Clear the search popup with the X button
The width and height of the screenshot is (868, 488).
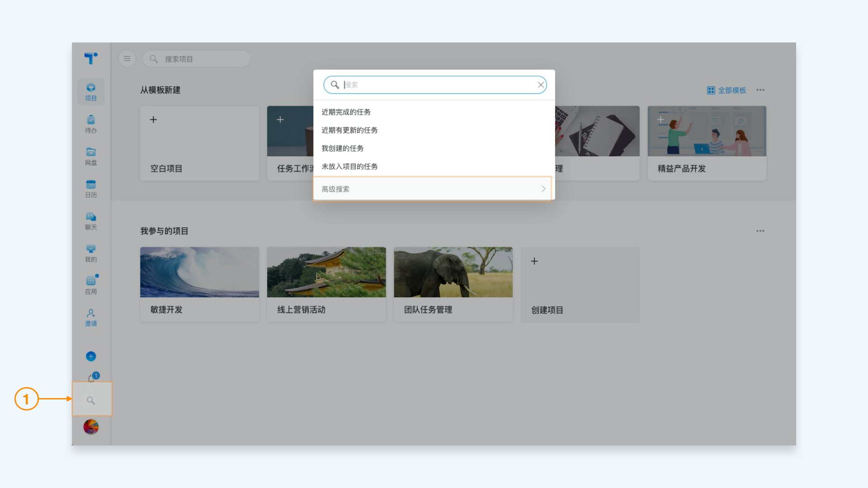coord(540,85)
